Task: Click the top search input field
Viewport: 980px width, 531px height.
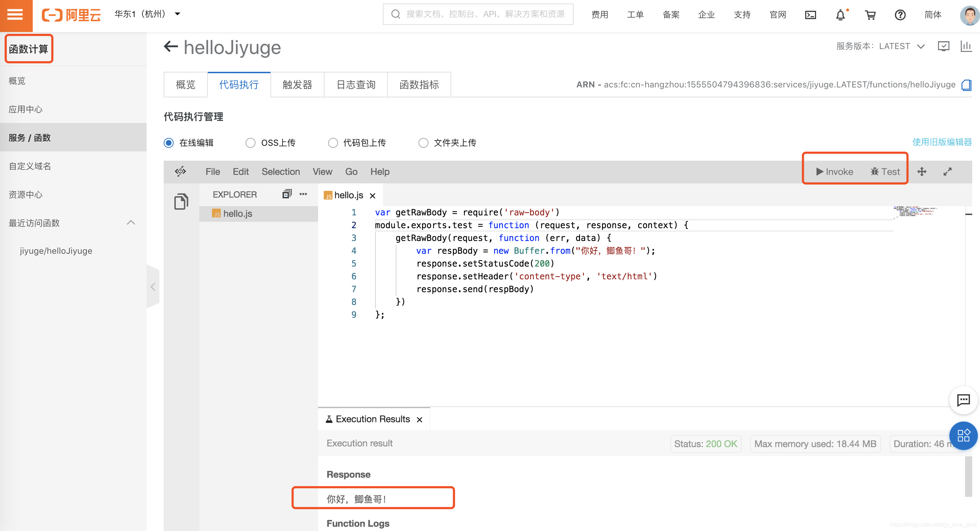Action: (483, 15)
